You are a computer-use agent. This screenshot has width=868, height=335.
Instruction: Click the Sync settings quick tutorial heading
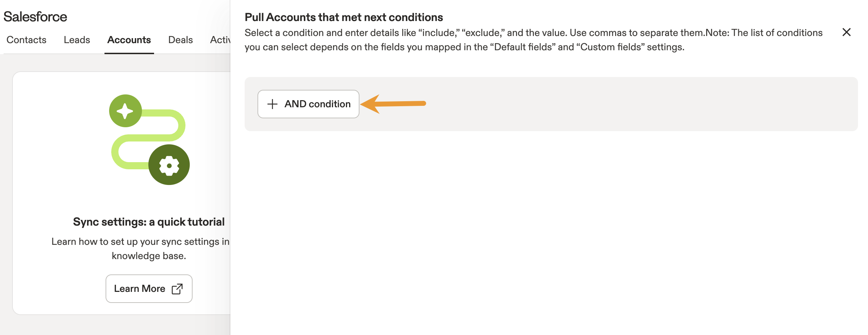click(149, 222)
